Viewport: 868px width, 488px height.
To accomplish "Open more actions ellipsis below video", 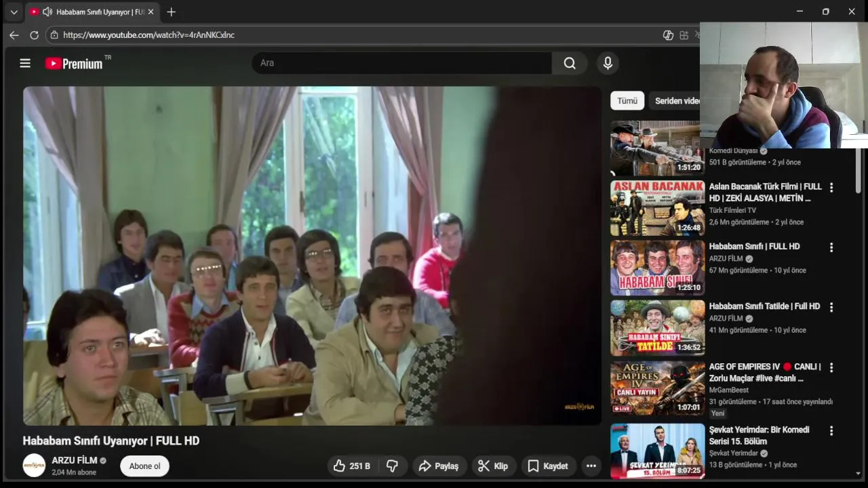I will tap(591, 466).
